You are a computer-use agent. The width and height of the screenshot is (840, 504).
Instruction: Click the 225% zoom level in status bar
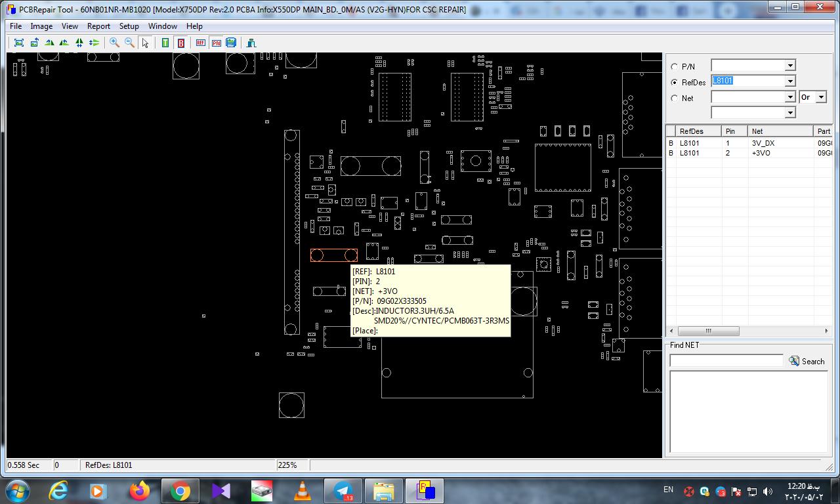point(287,465)
